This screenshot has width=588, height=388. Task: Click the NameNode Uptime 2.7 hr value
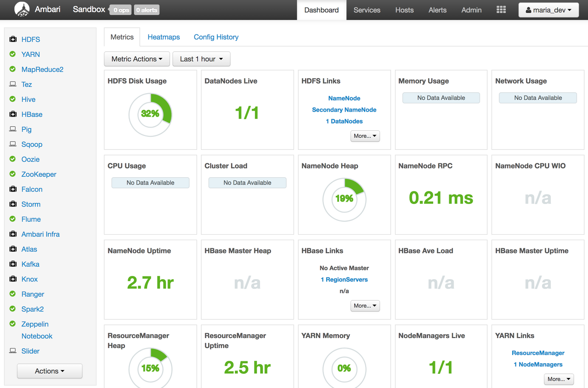point(150,283)
